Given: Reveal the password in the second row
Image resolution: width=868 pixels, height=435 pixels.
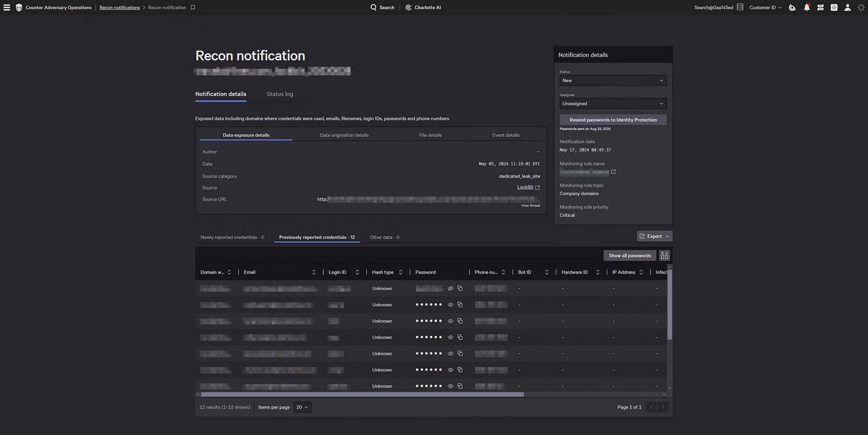Looking at the screenshot, I should 450,305.
